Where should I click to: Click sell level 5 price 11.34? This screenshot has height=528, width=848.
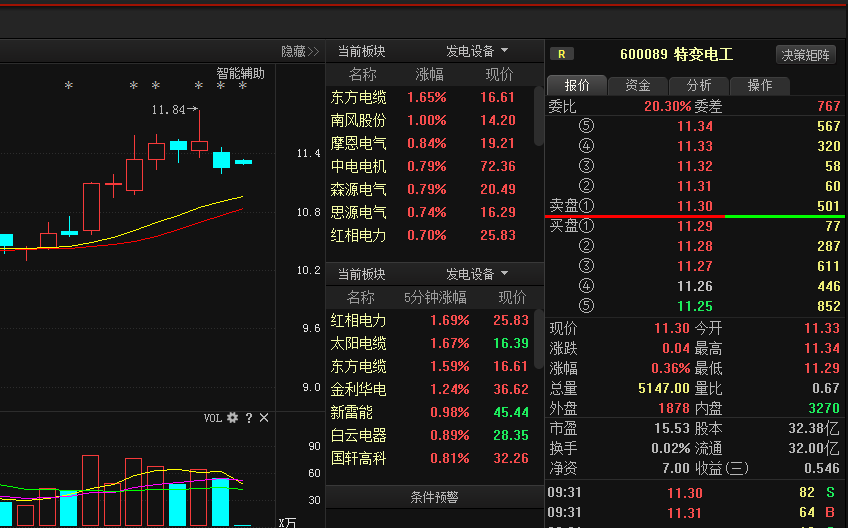[695, 126]
